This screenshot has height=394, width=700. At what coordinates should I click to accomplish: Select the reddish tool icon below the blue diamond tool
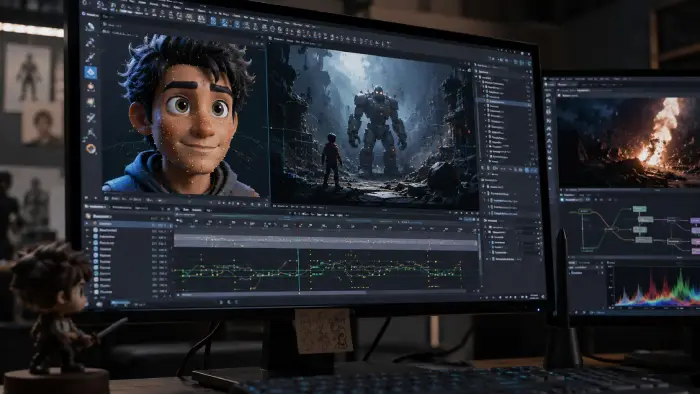point(91,87)
